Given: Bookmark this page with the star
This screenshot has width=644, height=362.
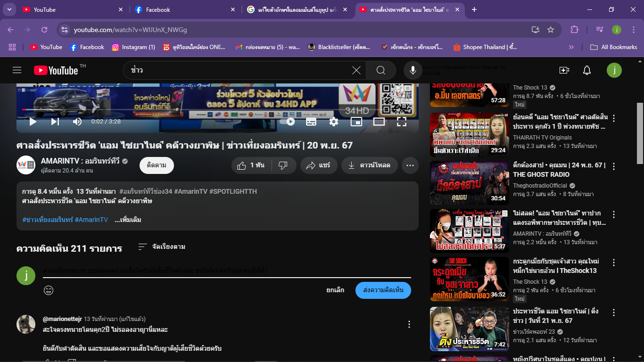Looking at the screenshot, I should (x=551, y=30).
